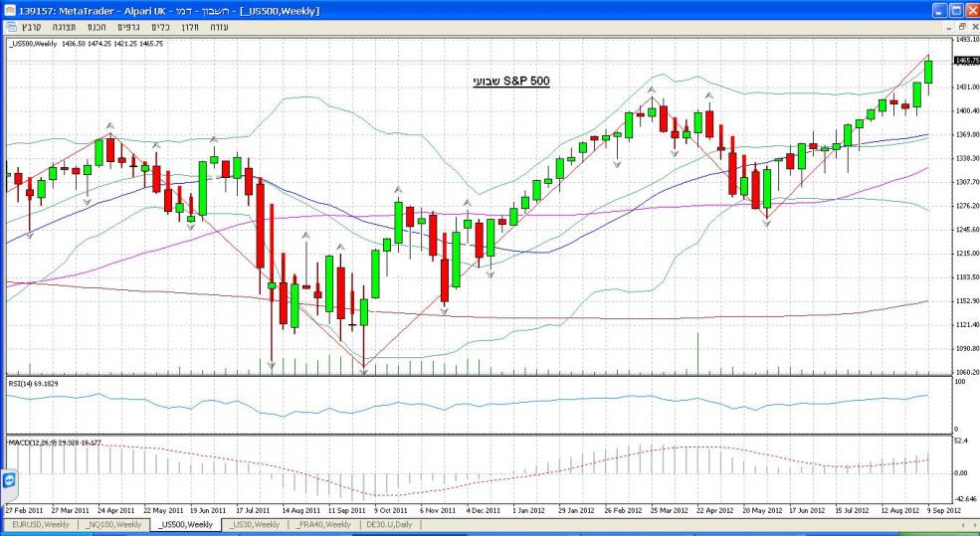Click the blue icon at left screen edge
The width and height of the screenshot is (980, 536).
8,481
